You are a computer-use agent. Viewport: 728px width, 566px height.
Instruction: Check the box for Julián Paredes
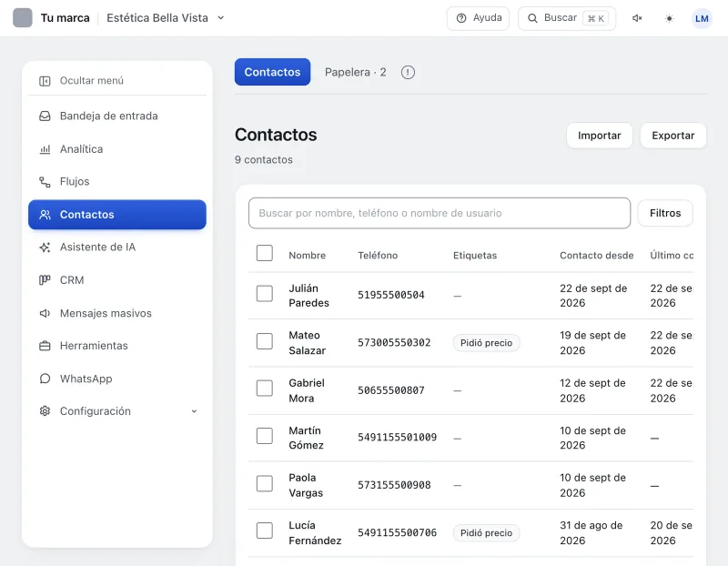(x=265, y=293)
